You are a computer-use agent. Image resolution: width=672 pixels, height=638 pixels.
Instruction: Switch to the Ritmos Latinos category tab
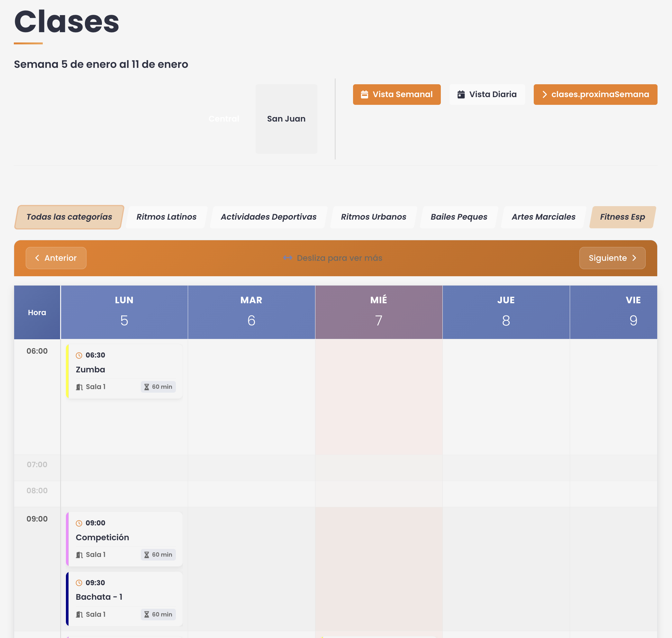pos(166,217)
